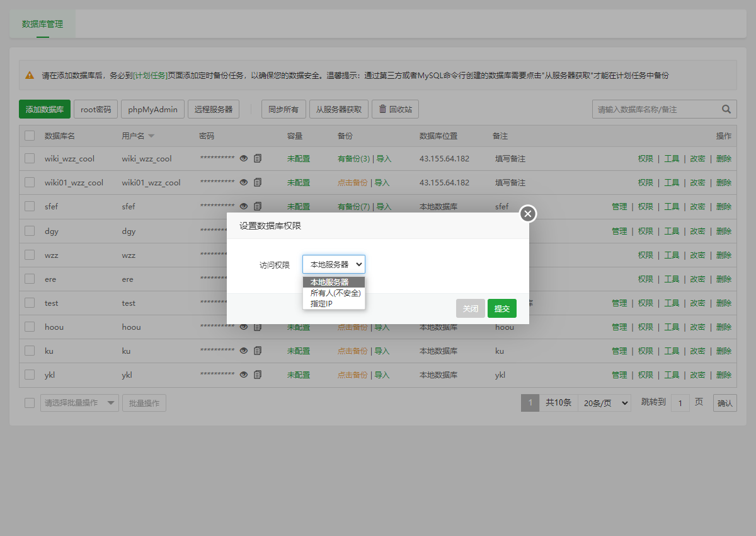756x536 pixels.
Task: Select 指定IP option in dropdown list
Action: [321, 304]
